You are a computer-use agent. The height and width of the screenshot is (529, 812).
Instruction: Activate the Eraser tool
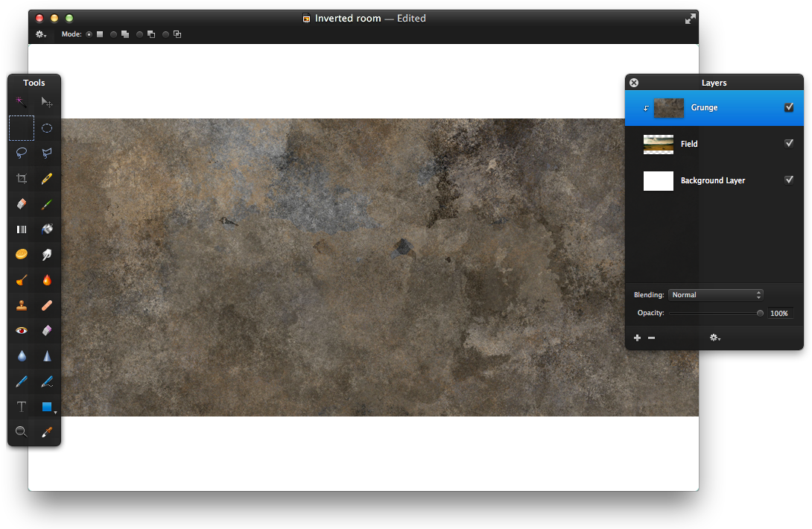pos(22,204)
